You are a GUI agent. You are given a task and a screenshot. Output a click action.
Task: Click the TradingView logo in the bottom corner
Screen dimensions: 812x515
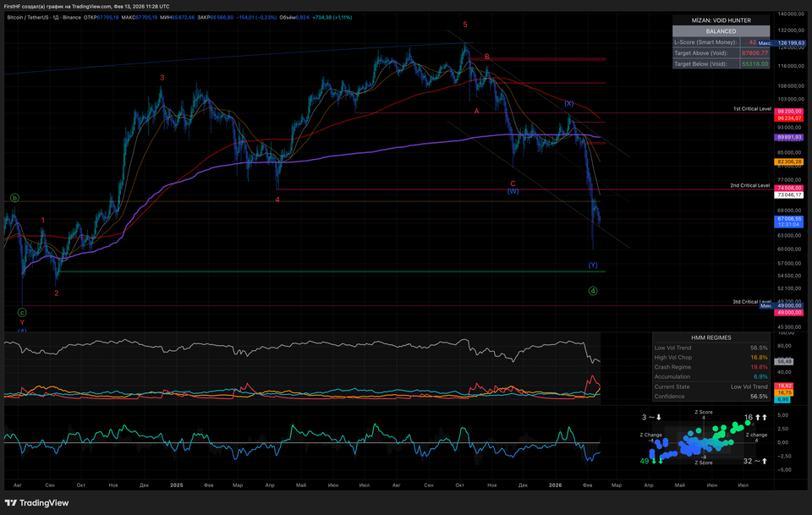tap(37, 502)
